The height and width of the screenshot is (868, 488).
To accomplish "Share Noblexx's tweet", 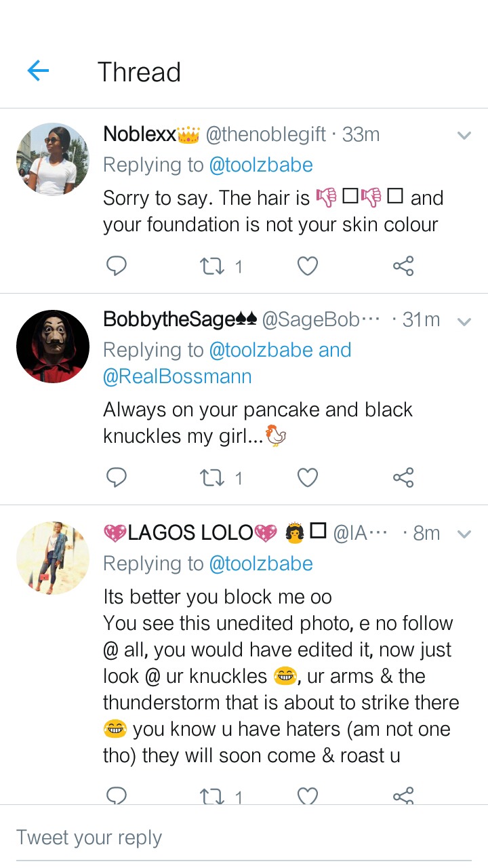I will click(x=403, y=267).
